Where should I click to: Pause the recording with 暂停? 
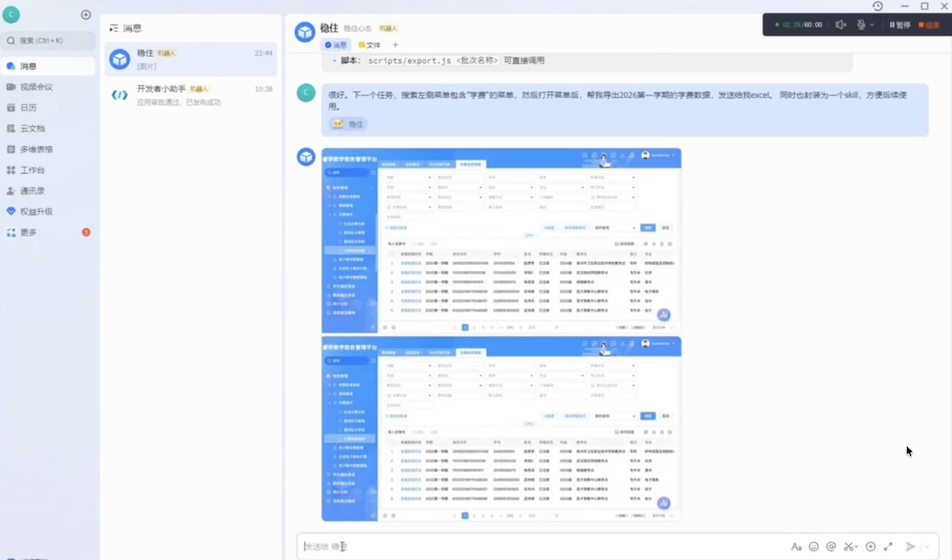click(899, 25)
